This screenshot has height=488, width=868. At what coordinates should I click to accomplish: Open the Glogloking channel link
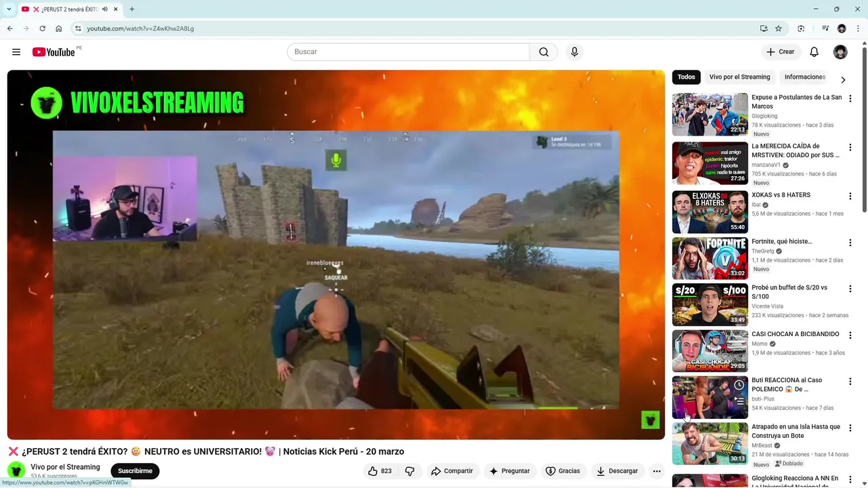[764, 117]
